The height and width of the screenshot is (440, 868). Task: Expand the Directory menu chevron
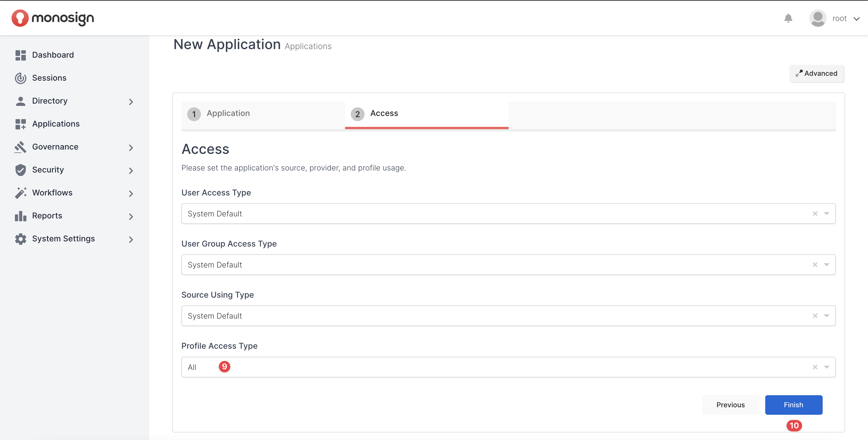[131, 101]
